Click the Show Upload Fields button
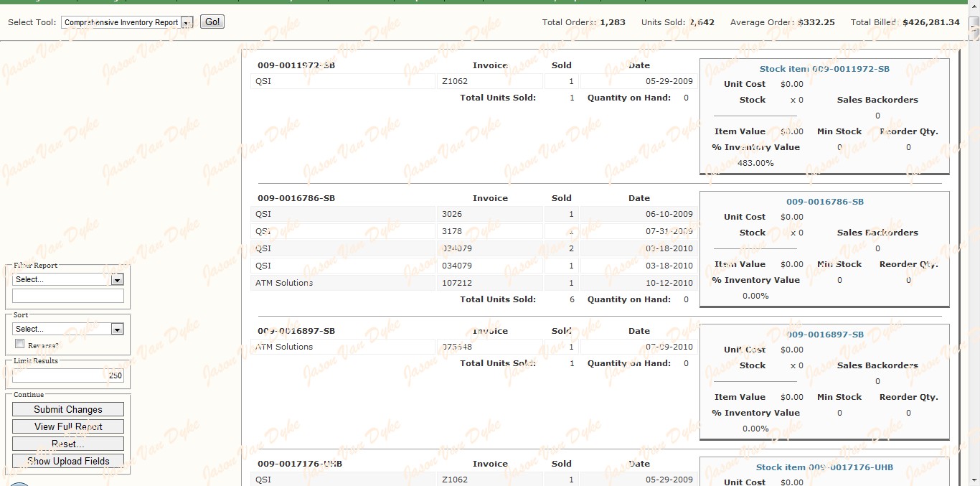 click(68, 461)
